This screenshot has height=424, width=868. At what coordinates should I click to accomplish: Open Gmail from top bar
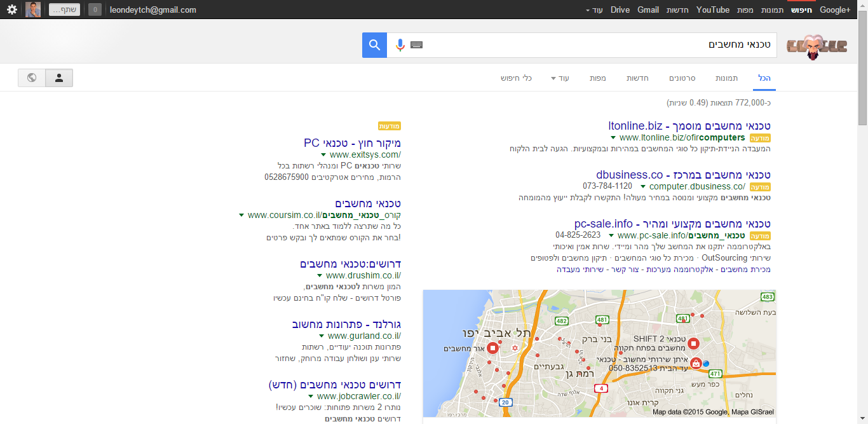(648, 10)
